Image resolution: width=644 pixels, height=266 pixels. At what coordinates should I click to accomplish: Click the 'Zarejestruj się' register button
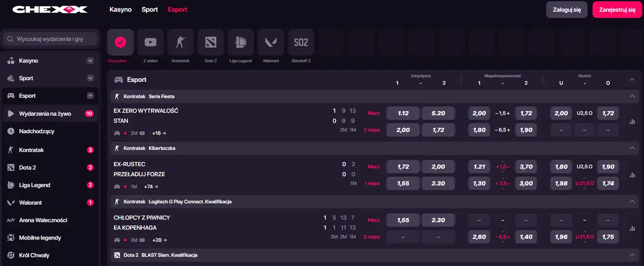click(617, 10)
